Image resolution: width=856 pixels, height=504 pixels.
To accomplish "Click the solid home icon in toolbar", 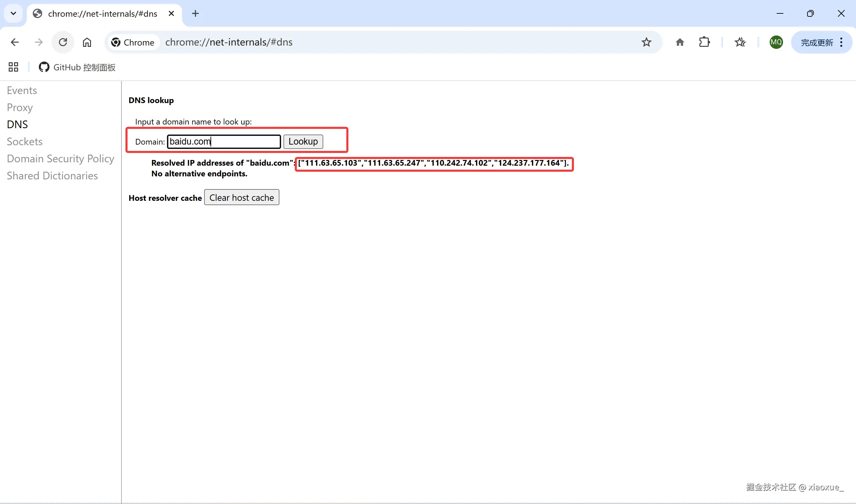I will pos(680,42).
